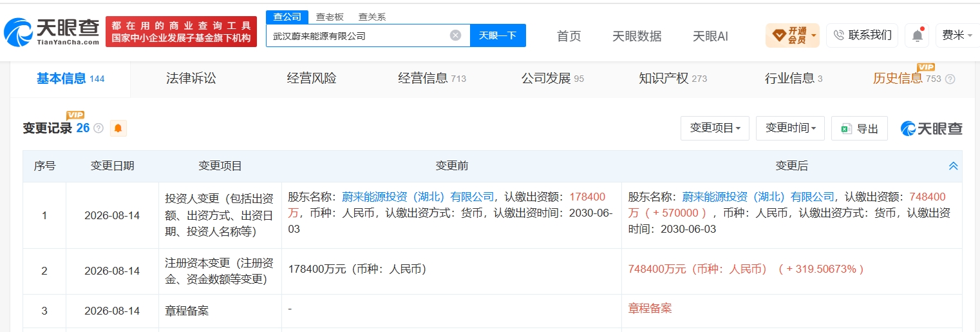
Task: Switch to 查公司 search tab
Action: click(287, 17)
